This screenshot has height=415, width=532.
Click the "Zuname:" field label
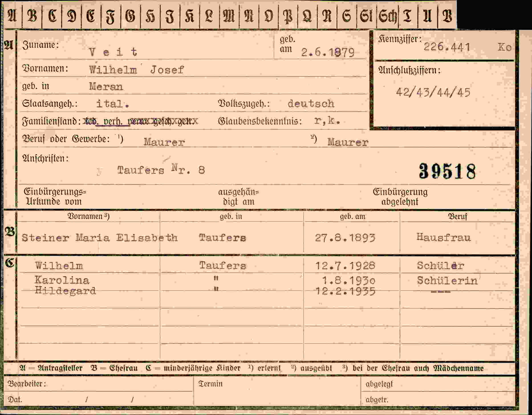click(x=41, y=45)
